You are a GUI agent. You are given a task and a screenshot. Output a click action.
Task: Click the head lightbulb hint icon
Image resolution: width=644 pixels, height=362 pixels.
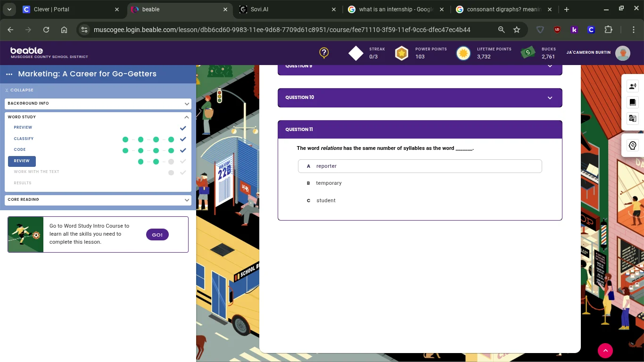(633, 145)
